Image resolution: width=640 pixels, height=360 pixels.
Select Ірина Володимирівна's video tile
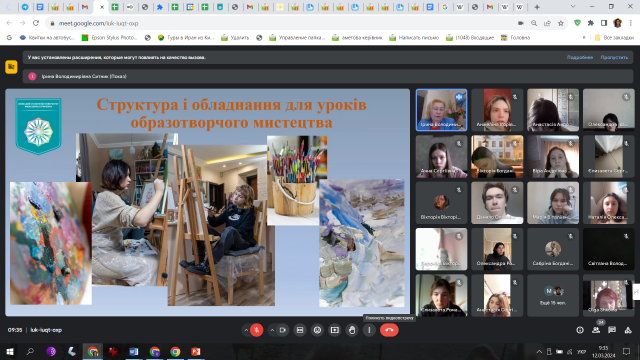(x=441, y=110)
